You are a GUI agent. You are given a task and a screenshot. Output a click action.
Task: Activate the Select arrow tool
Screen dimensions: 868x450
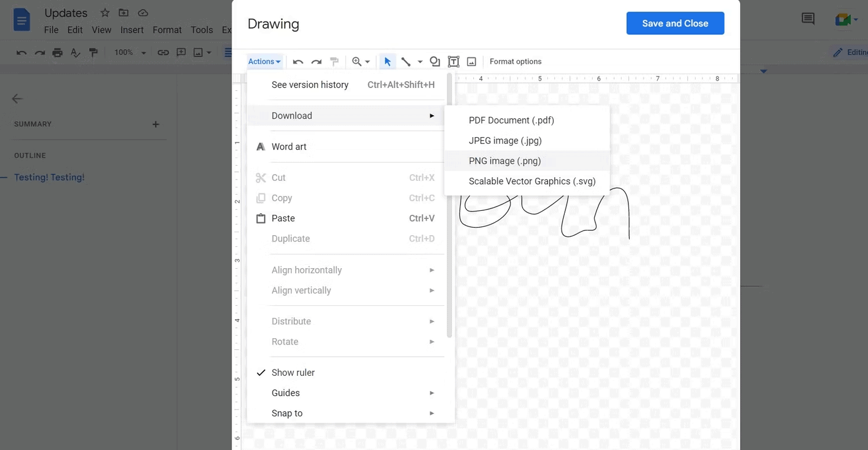(x=388, y=61)
